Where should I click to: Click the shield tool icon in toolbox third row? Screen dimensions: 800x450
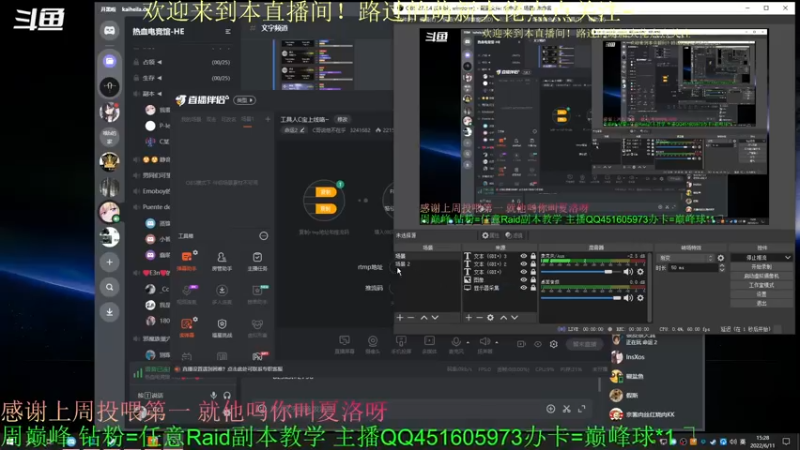tap(221, 327)
